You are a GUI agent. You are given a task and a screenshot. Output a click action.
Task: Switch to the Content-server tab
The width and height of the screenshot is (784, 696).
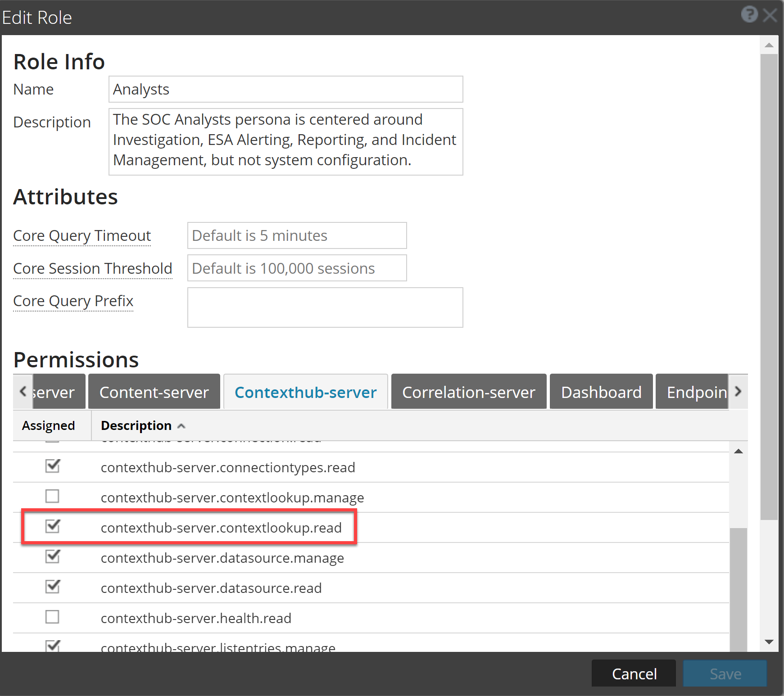[154, 392]
